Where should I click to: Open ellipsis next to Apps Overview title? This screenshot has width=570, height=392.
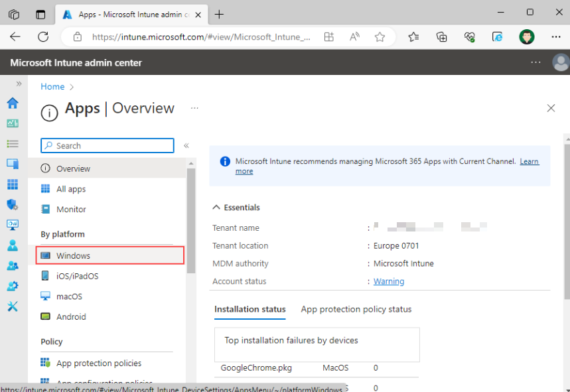(x=194, y=108)
